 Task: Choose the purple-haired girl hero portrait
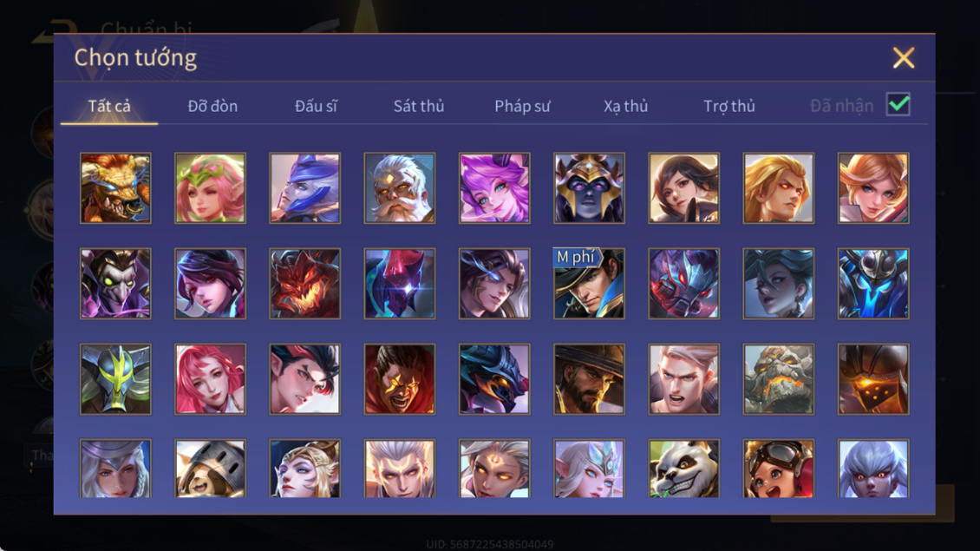tap(494, 188)
